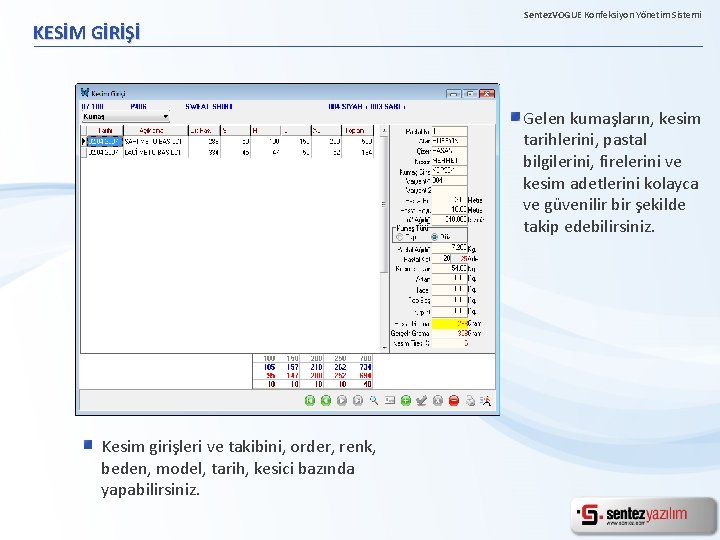
Task: Click the SWEAT SHIRT header text
Action: pos(209,107)
